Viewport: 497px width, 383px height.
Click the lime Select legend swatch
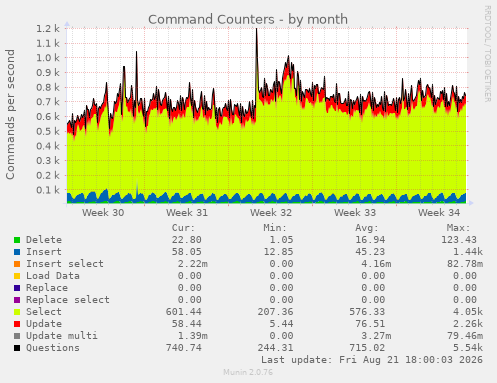click(17, 312)
